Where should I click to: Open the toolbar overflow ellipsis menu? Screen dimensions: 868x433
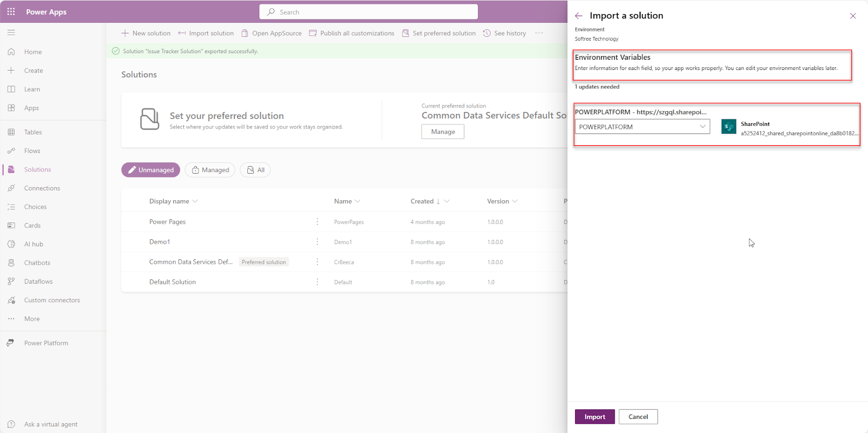[539, 33]
